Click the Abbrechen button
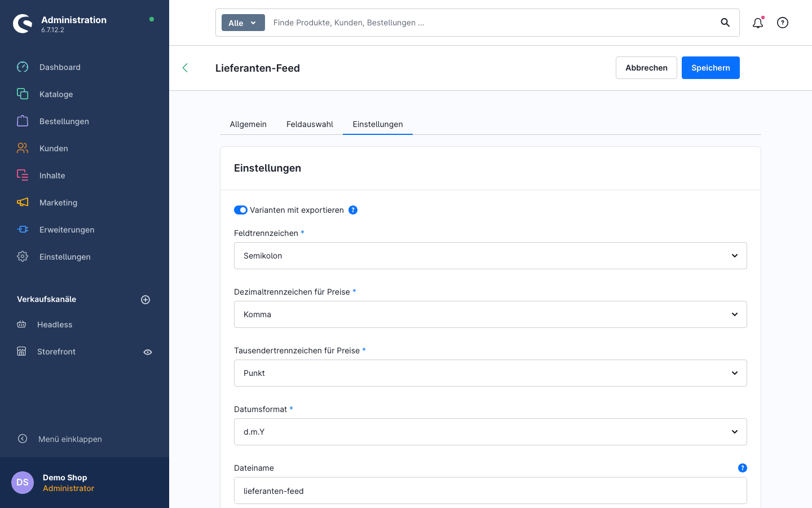Viewport: 812px width, 508px height. [646, 68]
